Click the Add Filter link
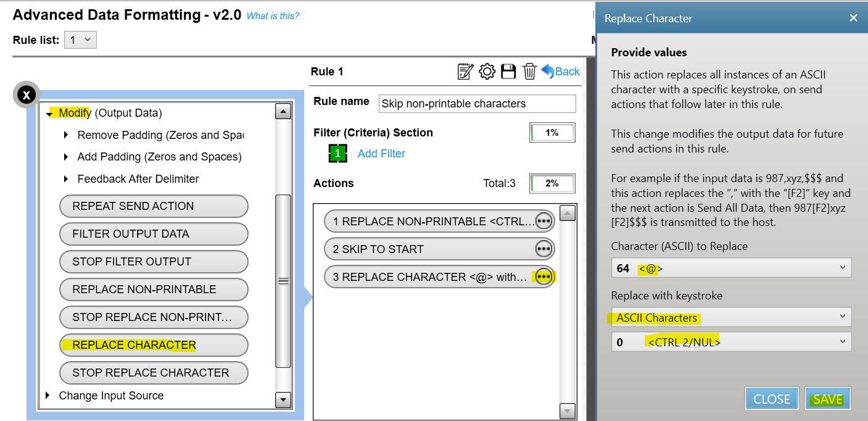The width and height of the screenshot is (868, 421). 381,154
